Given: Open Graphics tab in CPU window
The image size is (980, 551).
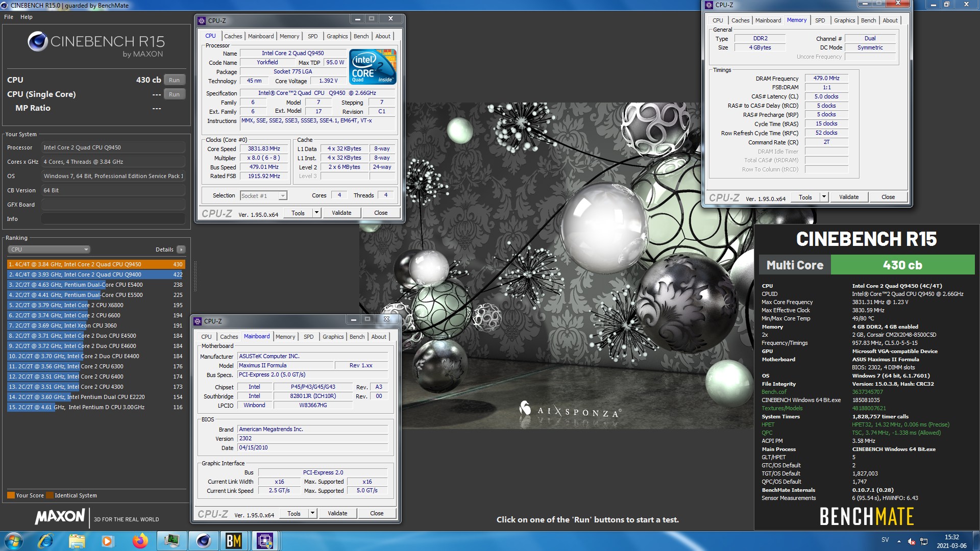Looking at the screenshot, I should coord(337,36).
